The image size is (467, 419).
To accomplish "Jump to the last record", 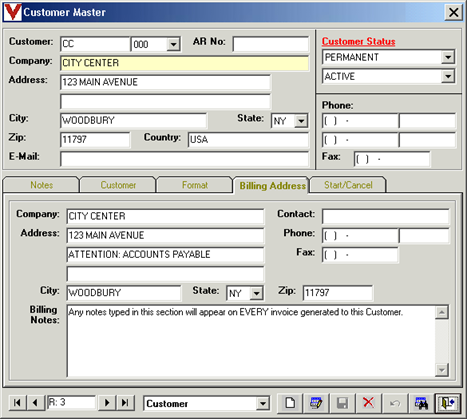I will (125, 403).
